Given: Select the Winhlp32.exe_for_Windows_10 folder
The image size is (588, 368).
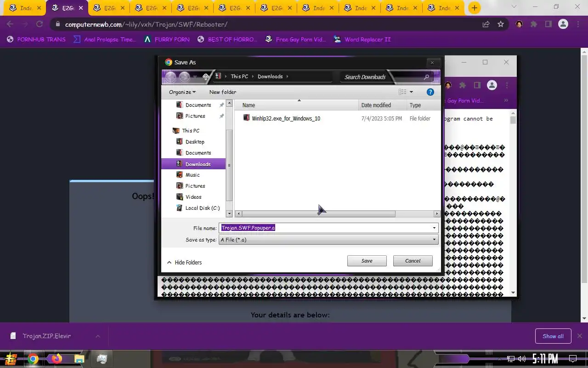Looking at the screenshot, I should [286, 119].
